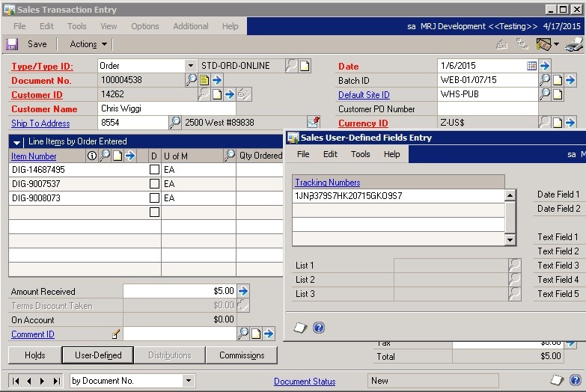
Task: Click the Date expansion arrow
Action: pyautogui.click(x=545, y=66)
